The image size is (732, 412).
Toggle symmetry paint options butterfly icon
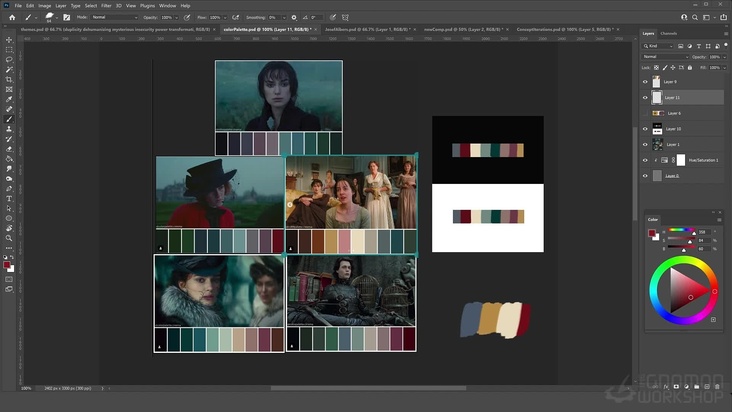[345, 17]
